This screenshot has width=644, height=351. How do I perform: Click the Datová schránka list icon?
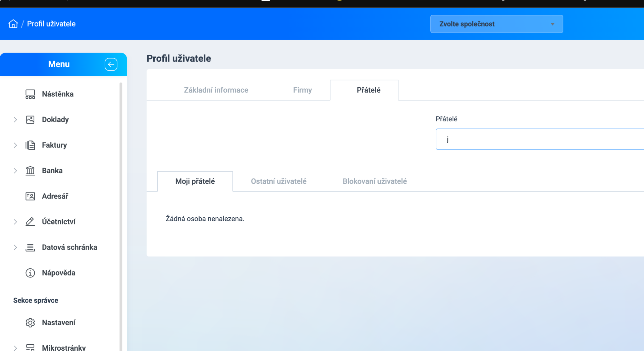point(30,248)
